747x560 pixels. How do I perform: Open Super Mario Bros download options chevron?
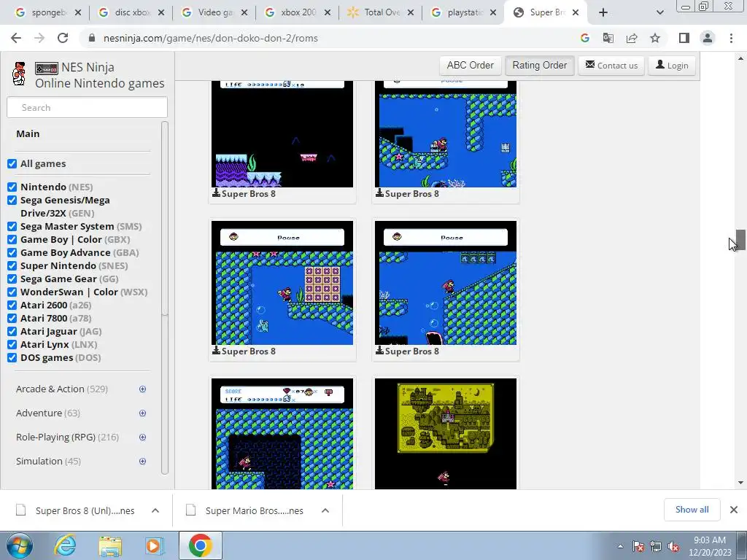[x=325, y=510]
